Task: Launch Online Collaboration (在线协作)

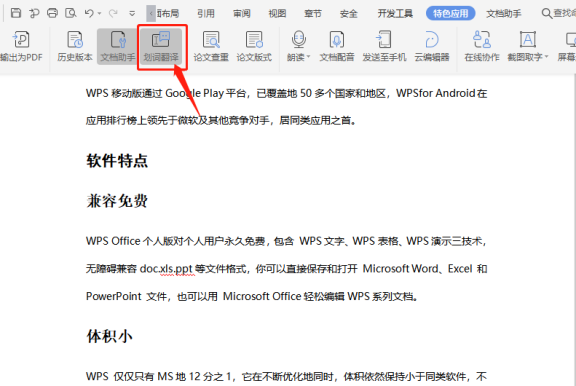Action: [482, 46]
